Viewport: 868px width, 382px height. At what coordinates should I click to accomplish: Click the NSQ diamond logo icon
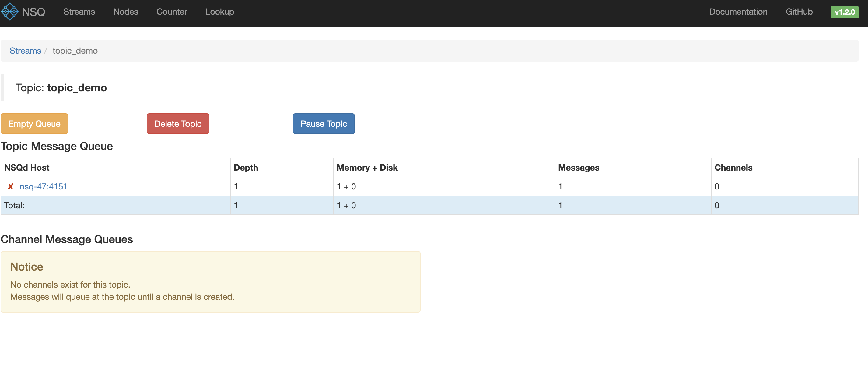coord(9,12)
